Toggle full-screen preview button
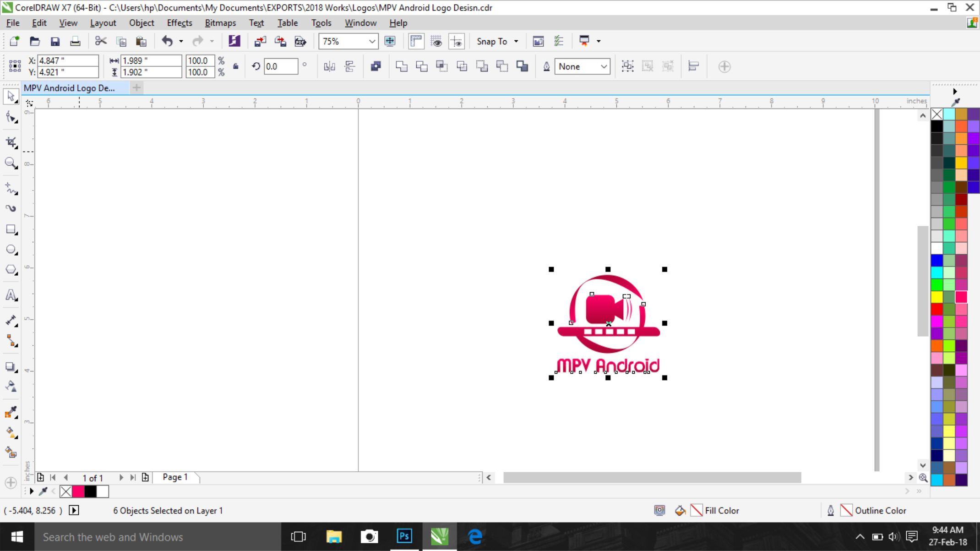Viewport: 980px width, 551px height. click(x=390, y=41)
